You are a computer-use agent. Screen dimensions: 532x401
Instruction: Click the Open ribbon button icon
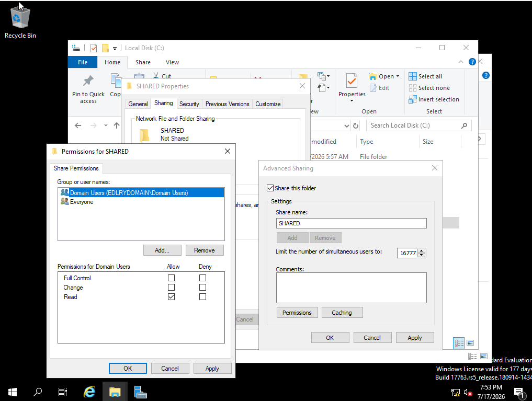click(x=373, y=76)
